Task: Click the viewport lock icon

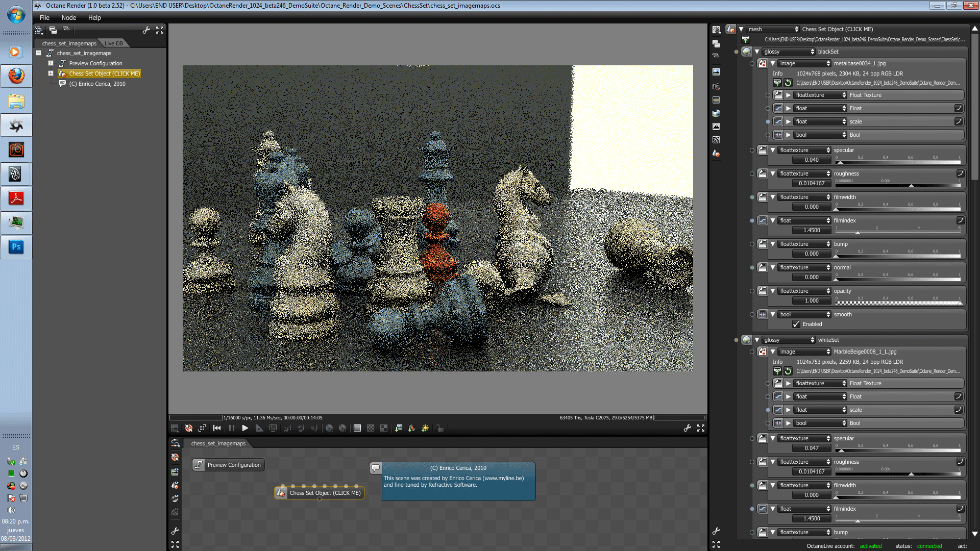Action: click(x=440, y=429)
